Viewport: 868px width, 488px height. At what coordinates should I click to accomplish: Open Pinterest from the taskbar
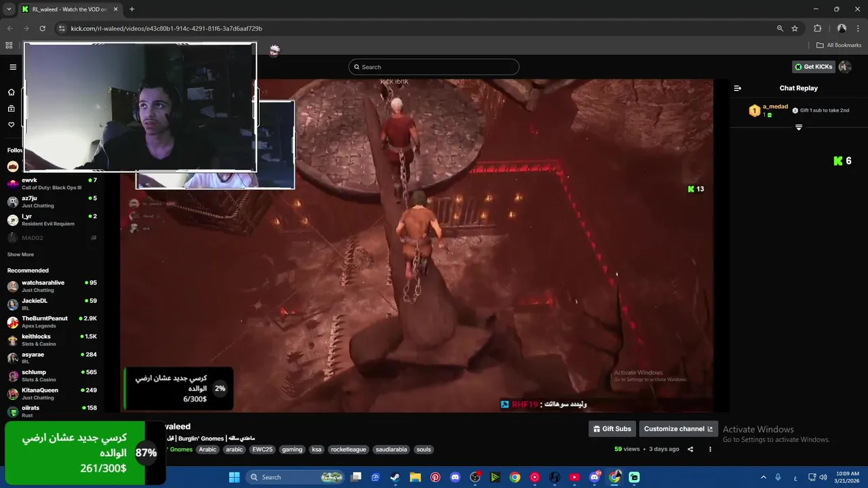(435, 477)
